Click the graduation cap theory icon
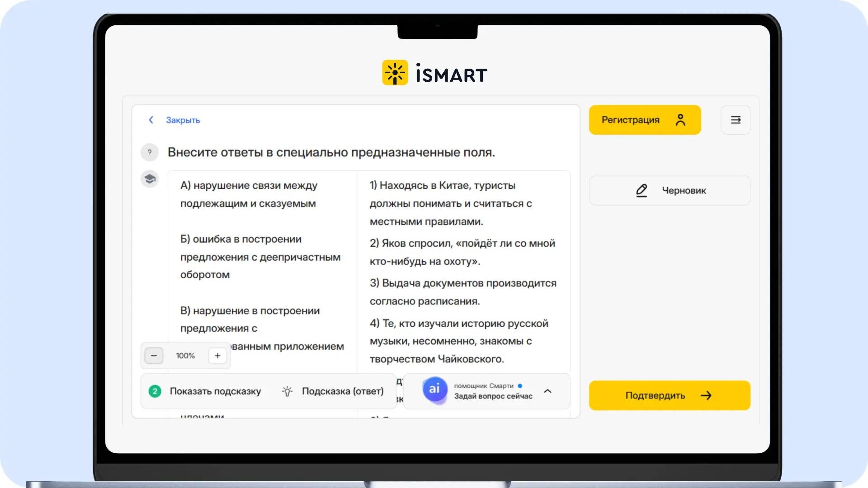The image size is (868, 488). (150, 179)
